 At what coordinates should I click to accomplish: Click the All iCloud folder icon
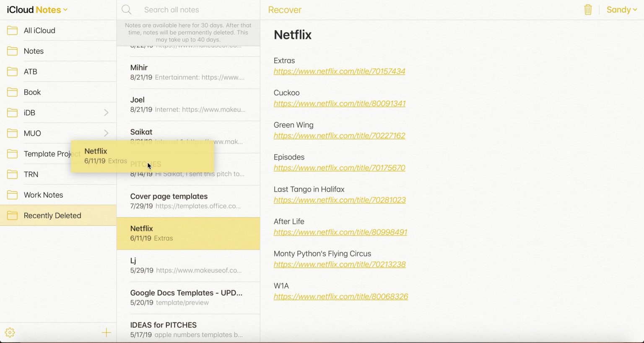tap(13, 31)
